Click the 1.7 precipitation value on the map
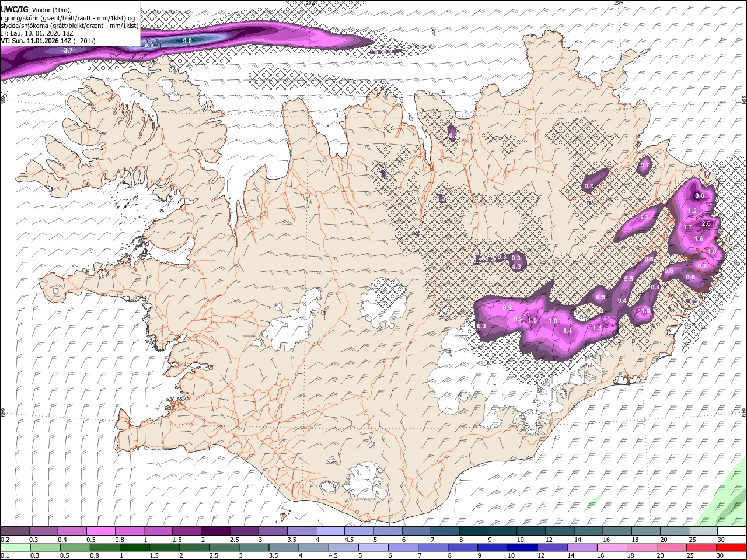Viewport: 747px width, 560px height. click(687, 228)
